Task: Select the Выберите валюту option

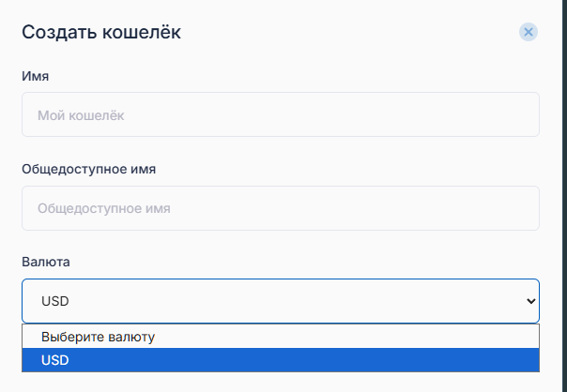Action: [x=98, y=336]
